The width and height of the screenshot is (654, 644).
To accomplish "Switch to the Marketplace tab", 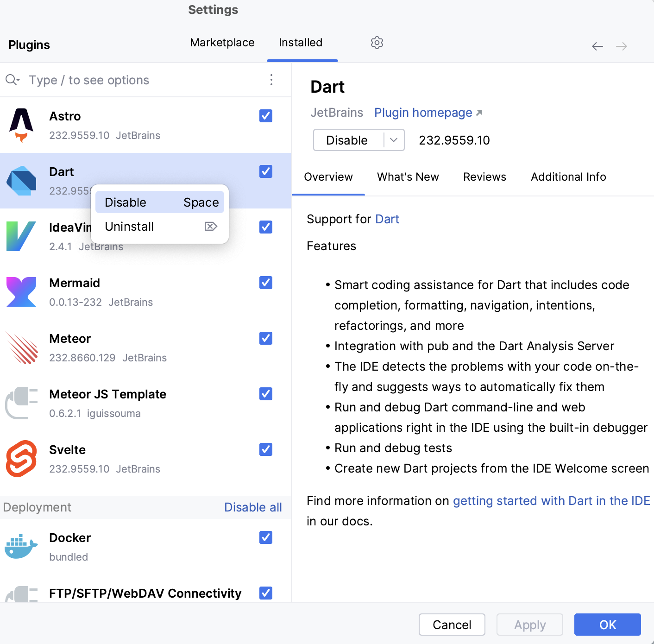I will click(222, 43).
